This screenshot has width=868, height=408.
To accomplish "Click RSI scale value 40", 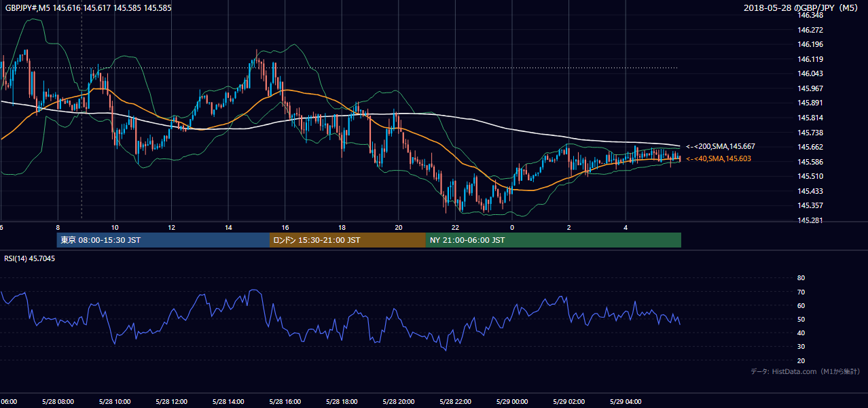I will (x=801, y=333).
